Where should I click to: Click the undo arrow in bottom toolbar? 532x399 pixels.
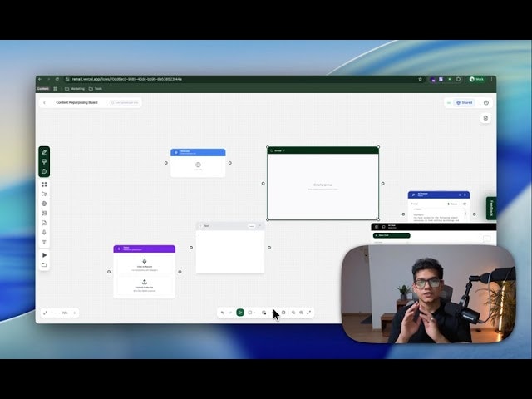pos(223,313)
